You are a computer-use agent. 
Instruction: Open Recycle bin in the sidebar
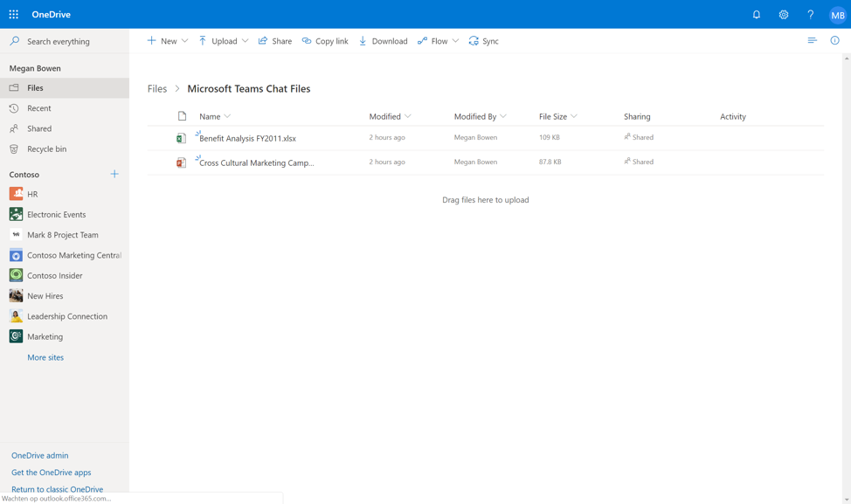[65, 149]
